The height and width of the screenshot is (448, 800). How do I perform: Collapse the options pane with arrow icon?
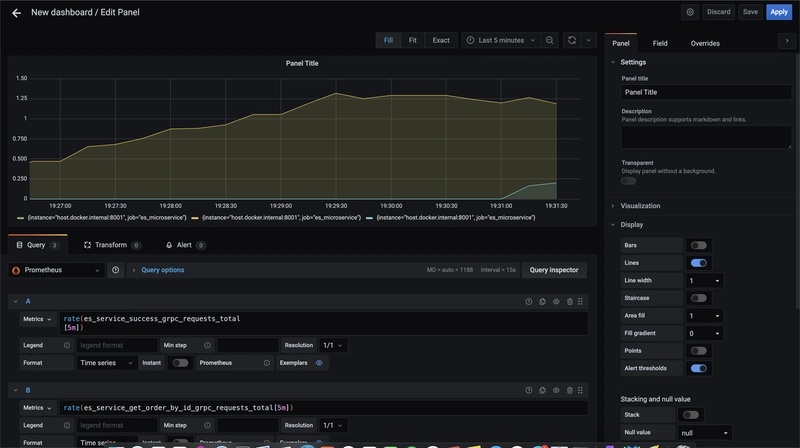coord(787,41)
